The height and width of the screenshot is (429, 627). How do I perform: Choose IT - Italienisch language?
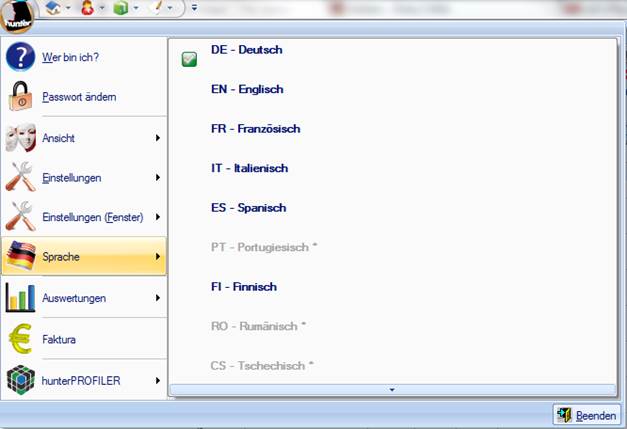point(249,168)
